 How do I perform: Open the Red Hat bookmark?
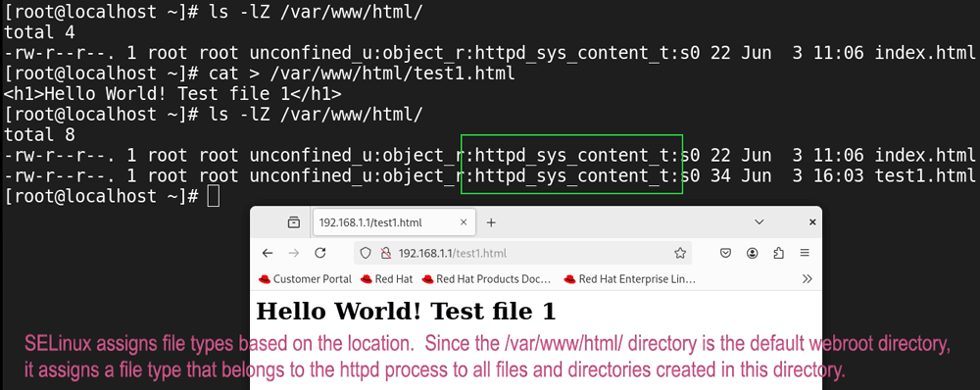click(386, 278)
